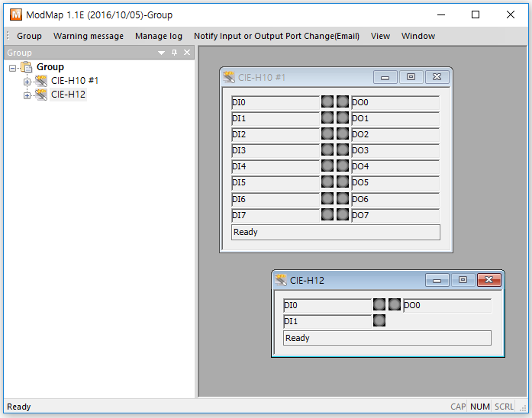Click DI4 input LED in CIE-H10 #1 window

tap(327, 166)
